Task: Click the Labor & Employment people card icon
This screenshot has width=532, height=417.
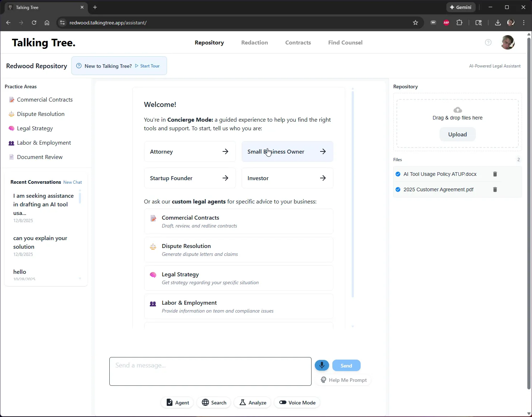Action: [x=153, y=304]
